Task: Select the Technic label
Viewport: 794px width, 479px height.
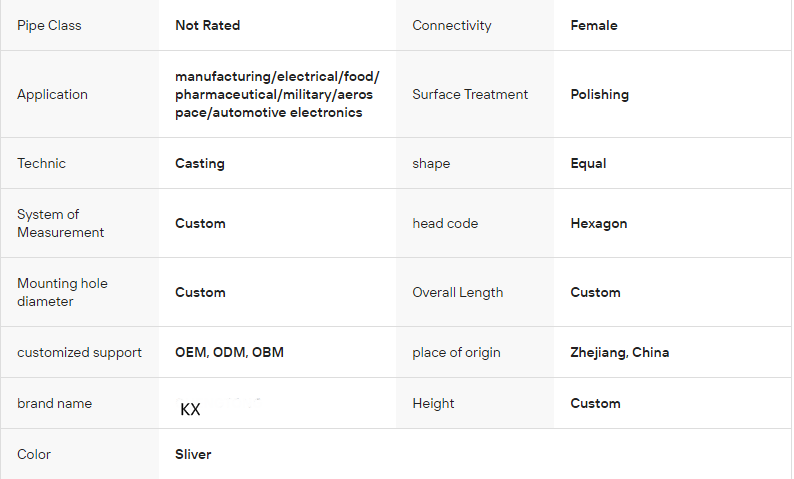Action: pyautogui.click(x=41, y=163)
